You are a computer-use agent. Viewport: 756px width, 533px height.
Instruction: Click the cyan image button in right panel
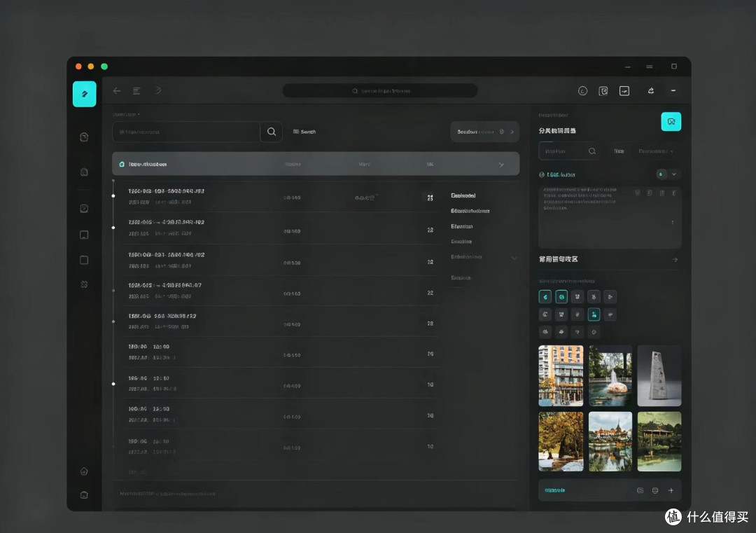pos(671,122)
